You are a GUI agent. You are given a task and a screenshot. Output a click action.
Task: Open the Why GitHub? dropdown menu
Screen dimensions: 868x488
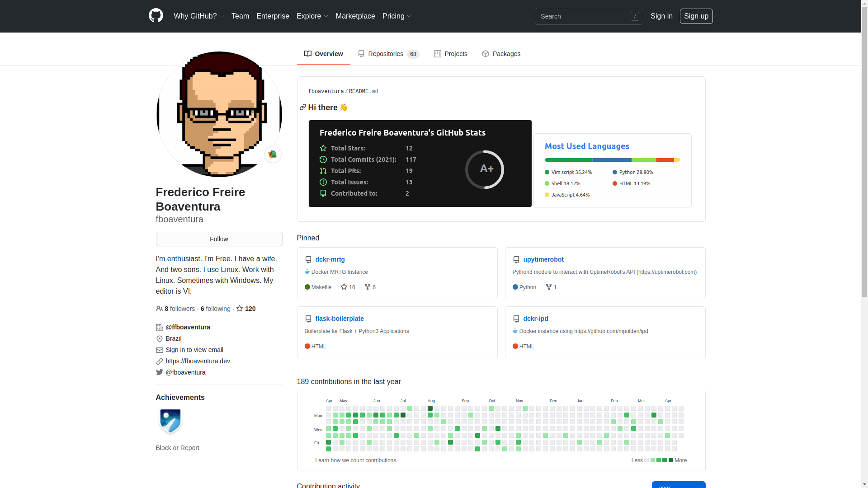pyautogui.click(x=199, y=16)
